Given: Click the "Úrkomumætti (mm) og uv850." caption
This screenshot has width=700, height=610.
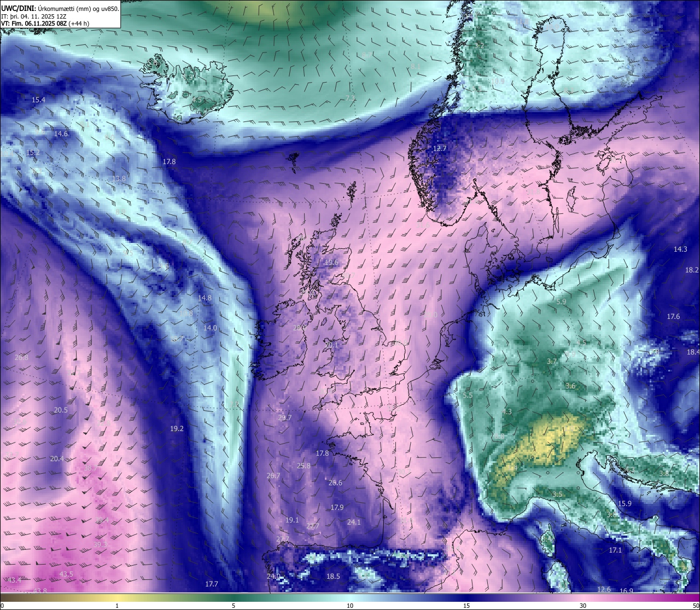Looking at the screenshot, I should pos(79,8).
